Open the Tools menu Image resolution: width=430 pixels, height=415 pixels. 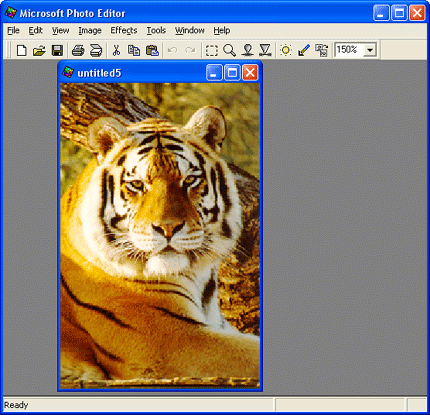[156, 30]
